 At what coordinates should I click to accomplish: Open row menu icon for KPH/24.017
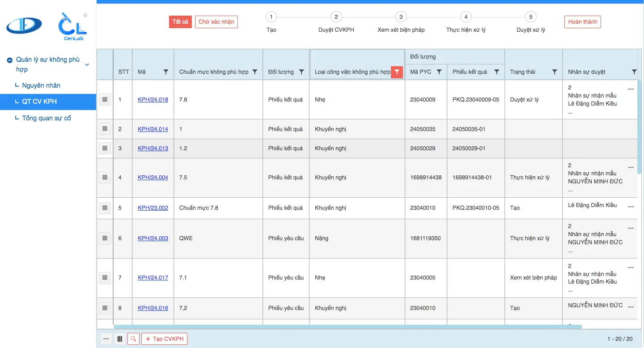tap(105, 278)
